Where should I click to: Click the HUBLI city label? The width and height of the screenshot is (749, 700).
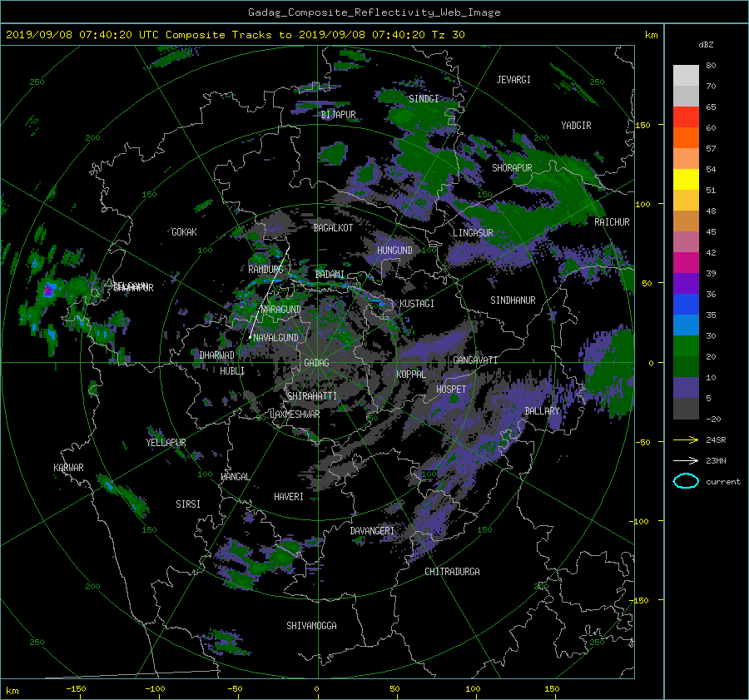(232, 370)
